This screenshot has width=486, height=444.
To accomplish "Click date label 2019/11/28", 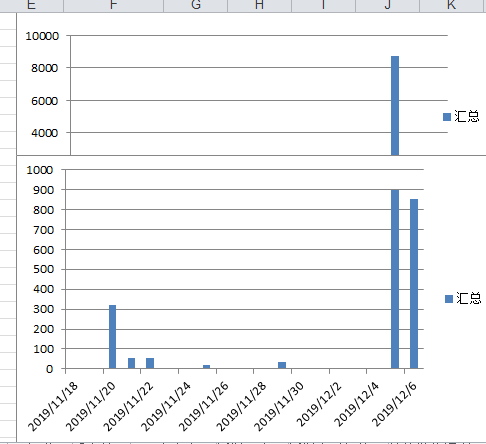I will tap(241, 407).
